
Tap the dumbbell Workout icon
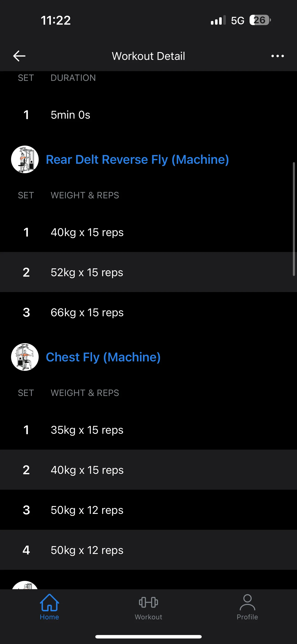click(148, 602)
